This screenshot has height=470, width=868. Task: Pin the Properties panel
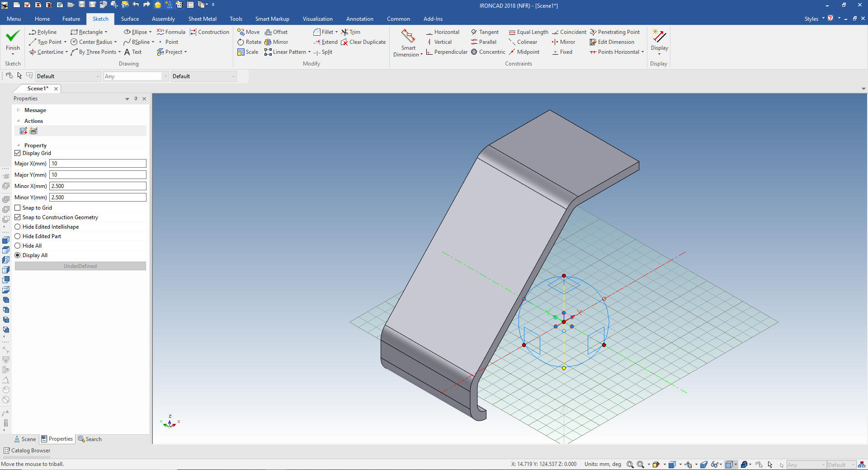coord(136,99)
